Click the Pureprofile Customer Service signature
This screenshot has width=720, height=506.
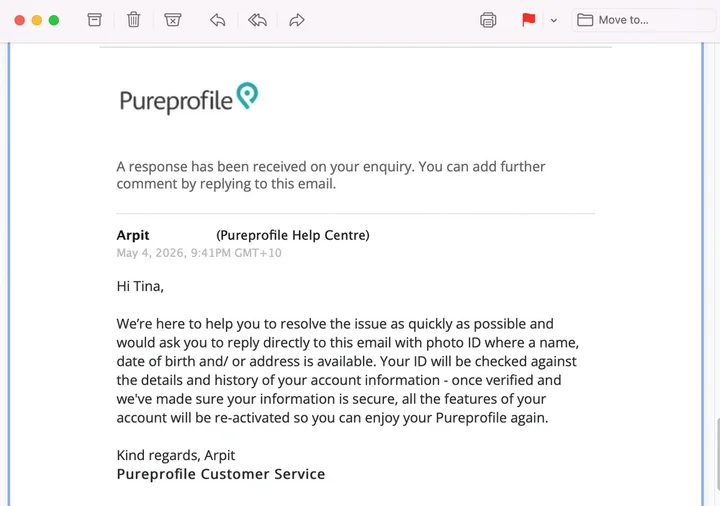(221, 474)
